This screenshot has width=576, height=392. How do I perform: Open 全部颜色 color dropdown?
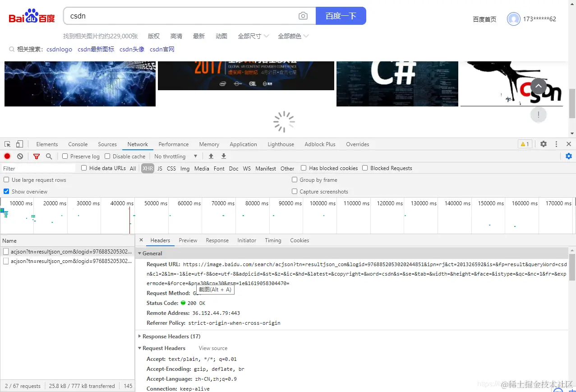tap(293, 36)
